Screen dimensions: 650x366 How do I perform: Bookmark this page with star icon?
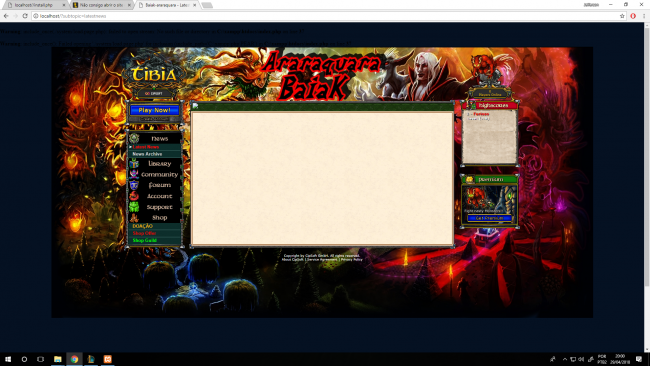pos(622,16)
